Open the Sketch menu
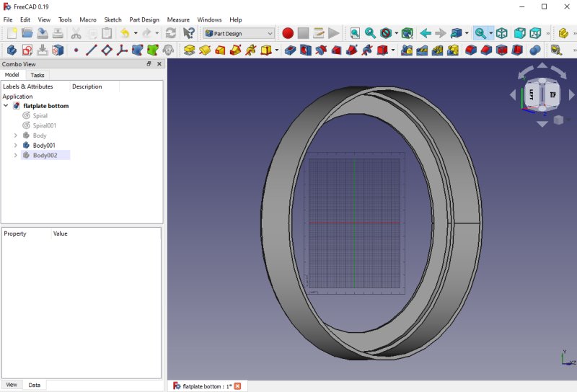Viewport: 577px width, 392px height. [113, 19]
